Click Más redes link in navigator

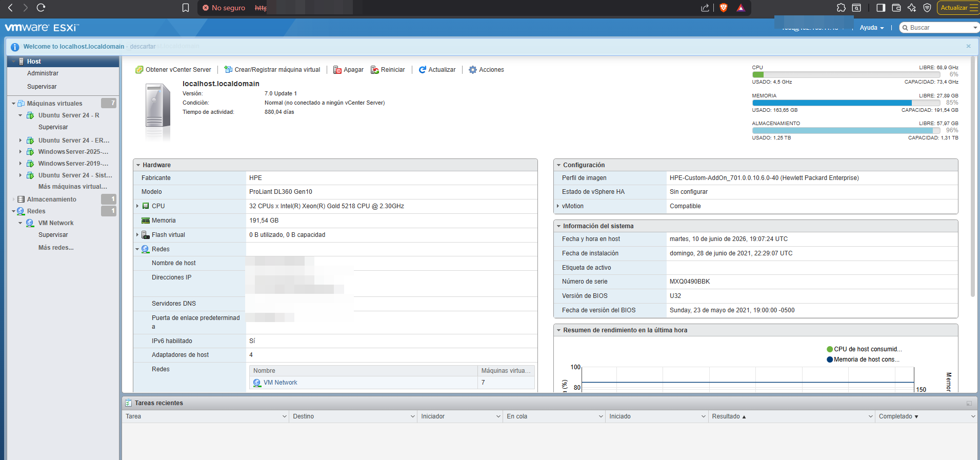(x=56, y=248)
